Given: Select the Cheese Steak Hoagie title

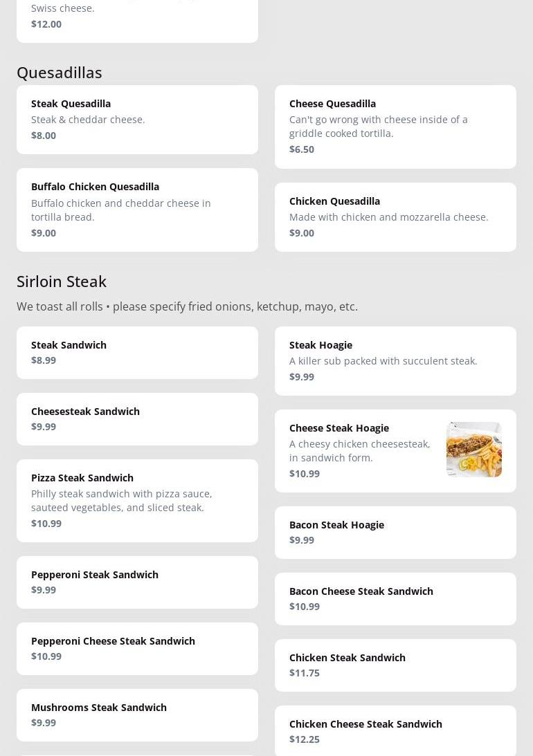Looking at the screenshot, I should pos(338,427).
